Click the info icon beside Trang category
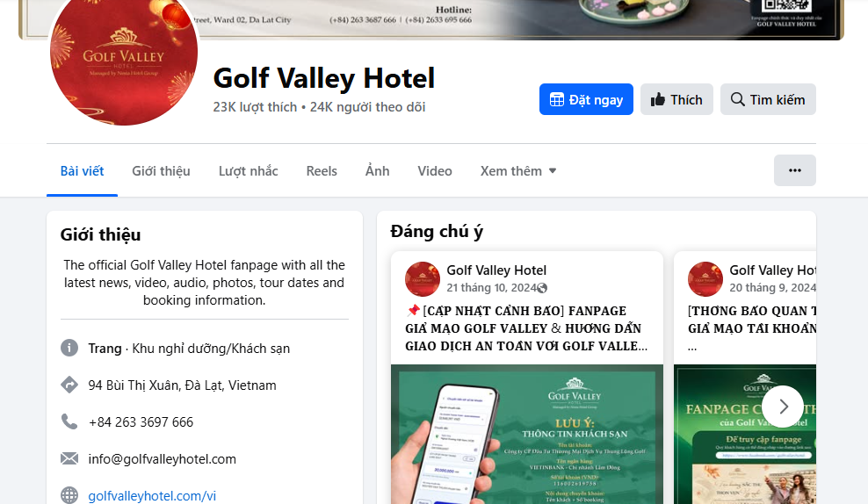 69,348
